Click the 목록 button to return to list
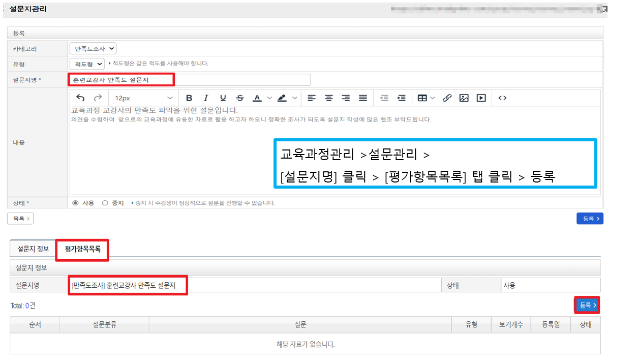This screenshot has width=637, height=364. coord(20,219)
